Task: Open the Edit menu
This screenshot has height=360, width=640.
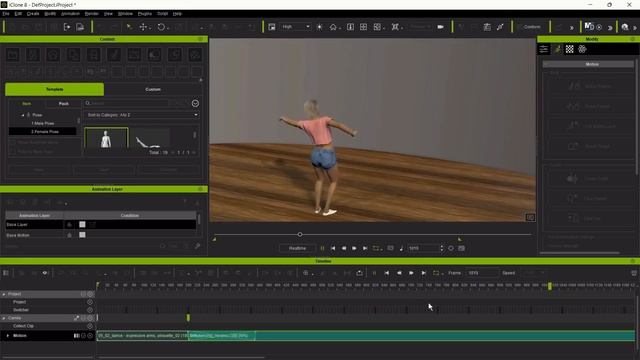Action: click(18, 13)
